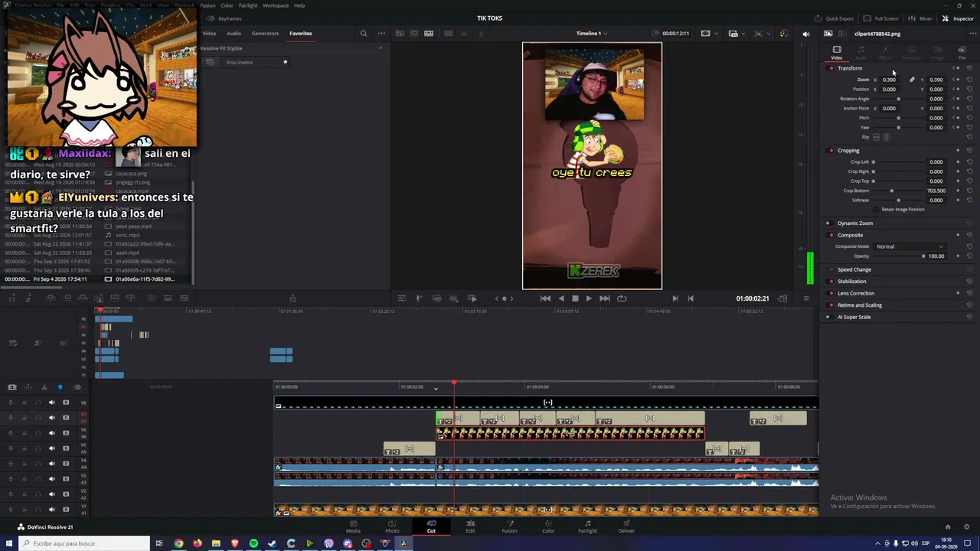
Task: Open the Timeline 1 dropdown
Action: [x=591, y=34]
